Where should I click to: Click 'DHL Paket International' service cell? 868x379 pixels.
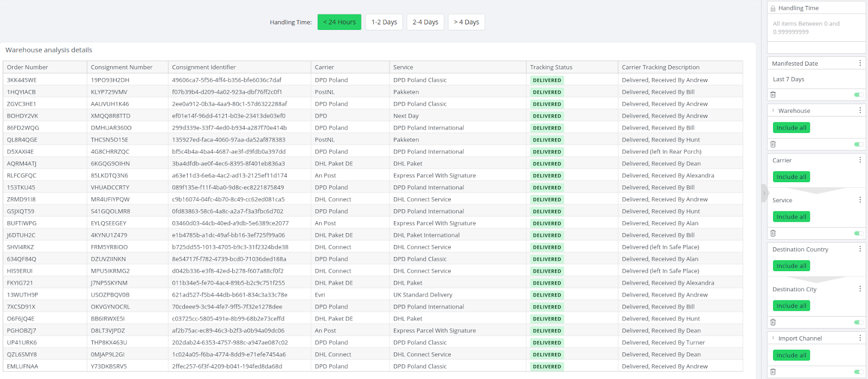426,235
